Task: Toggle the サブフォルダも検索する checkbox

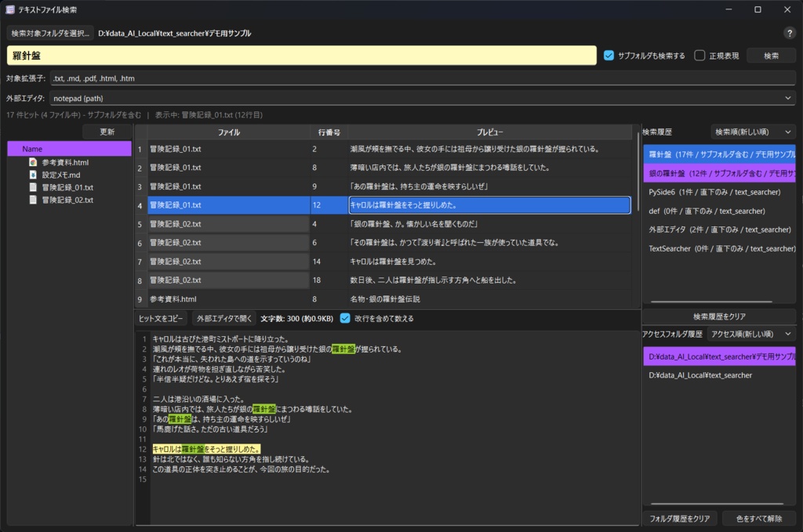Action: (x=609, y=56)
